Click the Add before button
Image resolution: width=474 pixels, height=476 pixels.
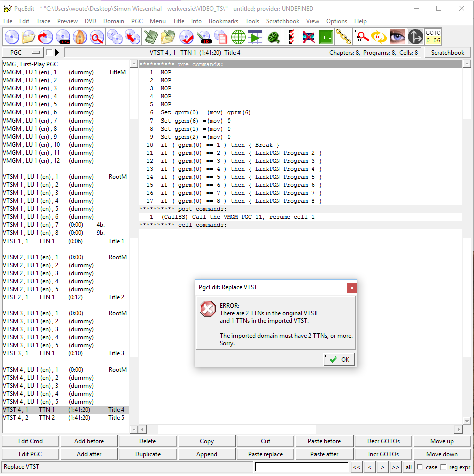(x=89, y=441)
